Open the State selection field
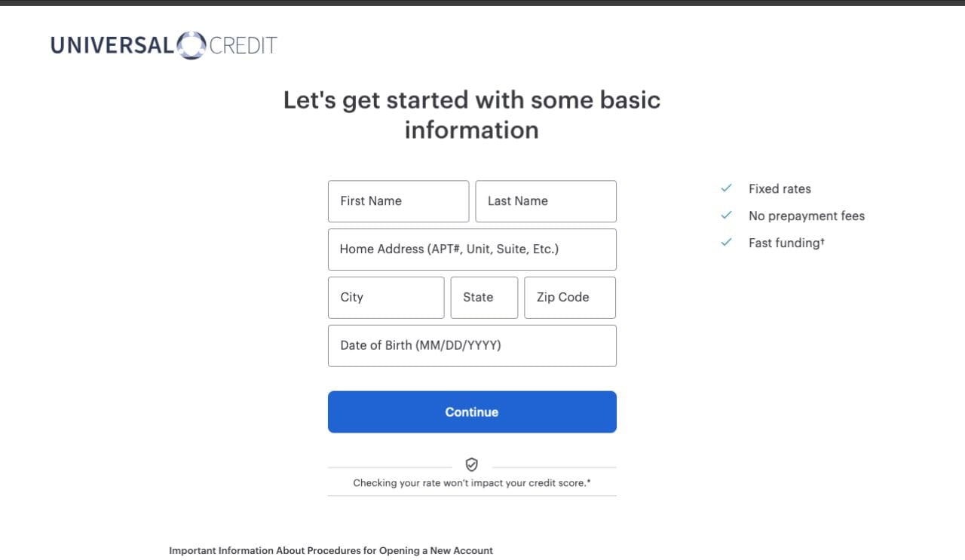Screen dimensions: 965x560 pos(484,298)
